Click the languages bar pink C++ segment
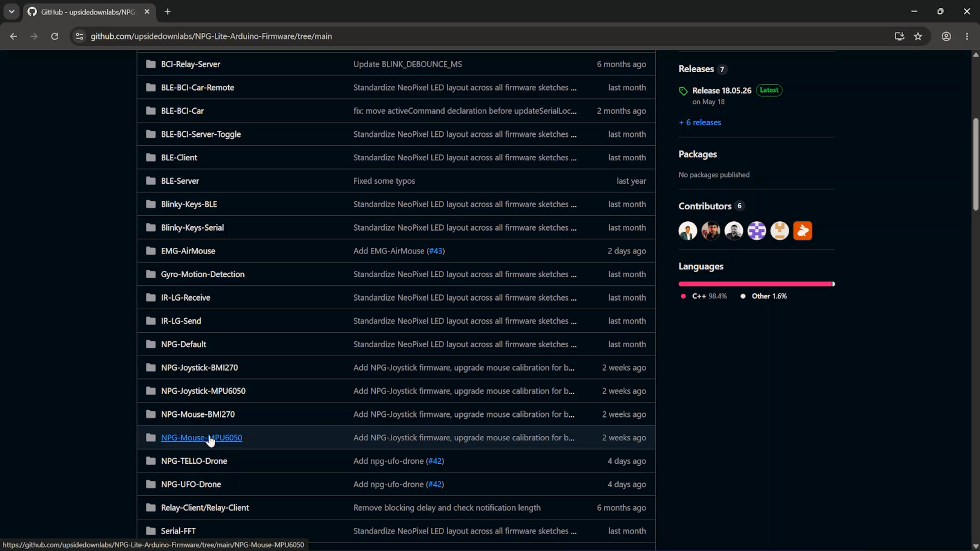980x551 pixels. (755, 284)
